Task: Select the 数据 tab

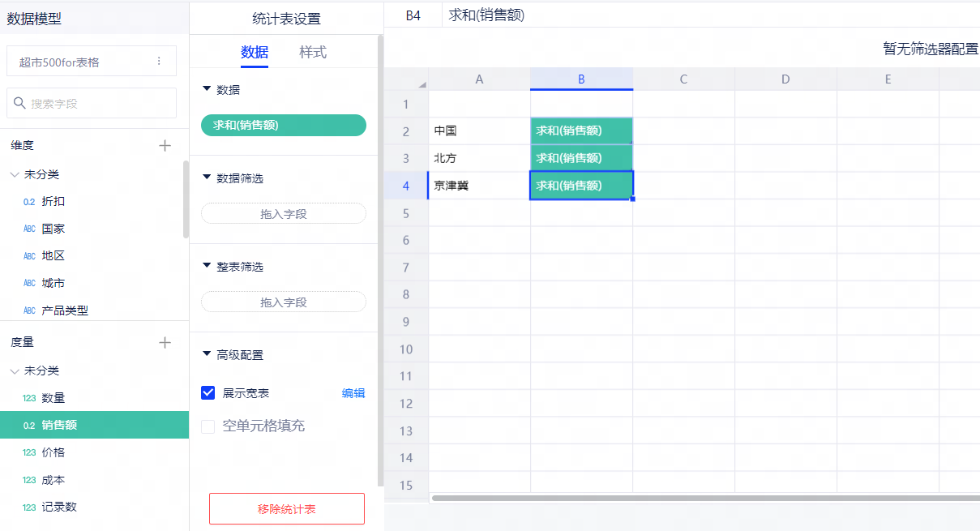Action: (x=255, y=52)
